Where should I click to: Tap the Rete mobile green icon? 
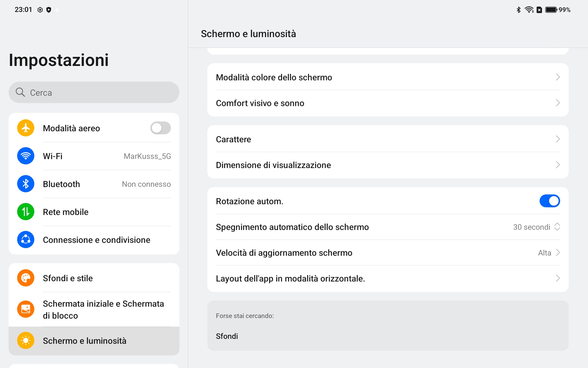click(x=26, y=212)
